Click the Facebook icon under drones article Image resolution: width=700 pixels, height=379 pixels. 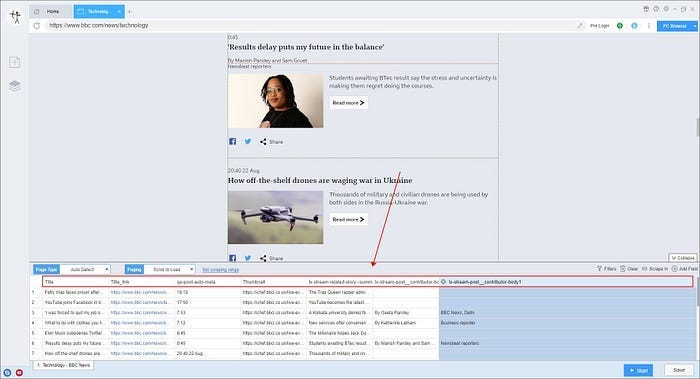click(x=233, y=258)
